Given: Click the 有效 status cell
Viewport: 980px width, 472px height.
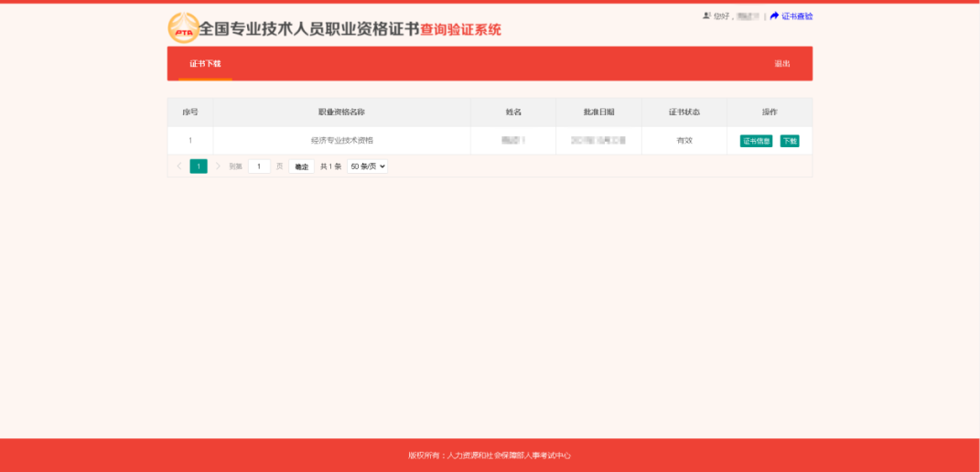Looking at the screenshot, I should coord(684,141).
